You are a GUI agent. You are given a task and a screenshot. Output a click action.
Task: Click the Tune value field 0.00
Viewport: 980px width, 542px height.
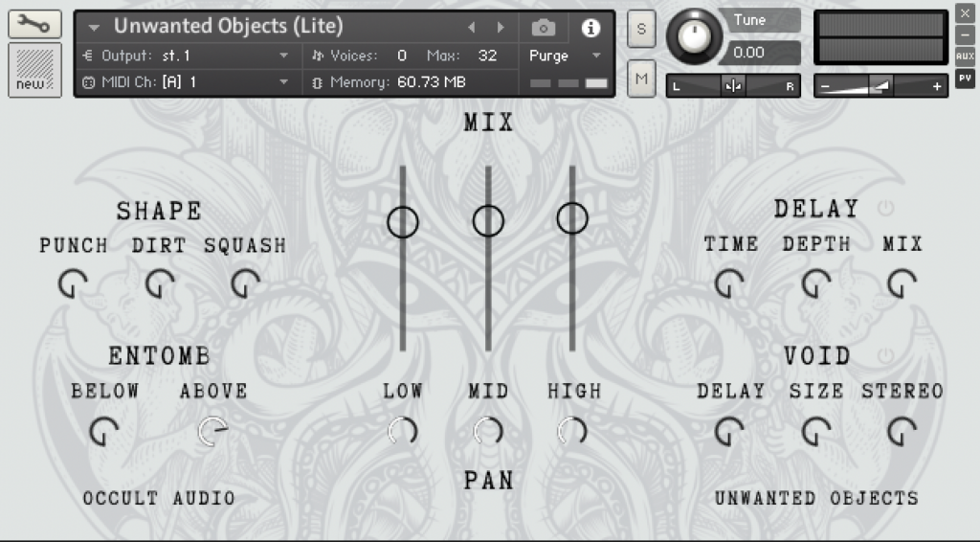[x=759, y=53]
